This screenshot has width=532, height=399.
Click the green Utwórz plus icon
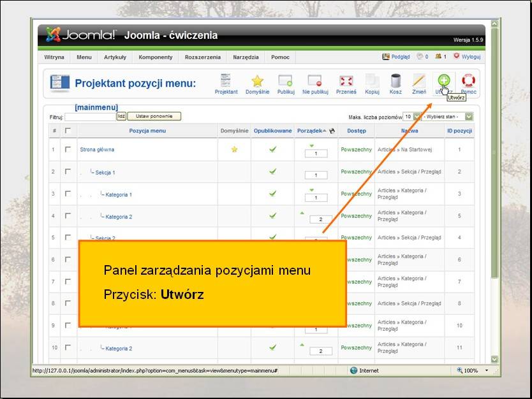click(x=443, y=80)
